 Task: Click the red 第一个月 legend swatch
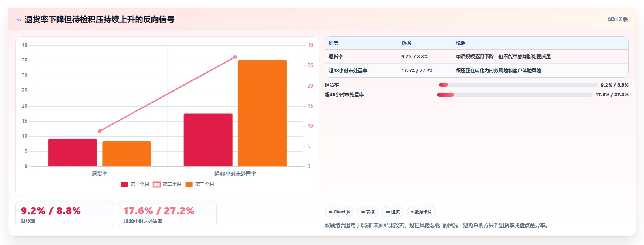124,185
